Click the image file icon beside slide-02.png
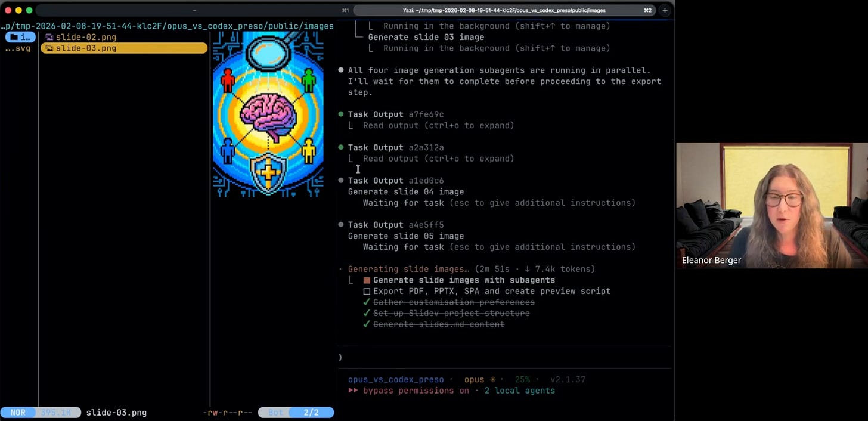Image resolution: width=868 pixels, height=421 pixels. 49,37
